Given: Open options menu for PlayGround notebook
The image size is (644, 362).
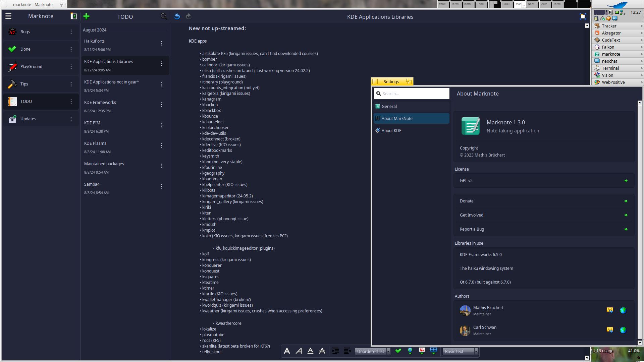Looking at the screenshot, I should (71, 67).
